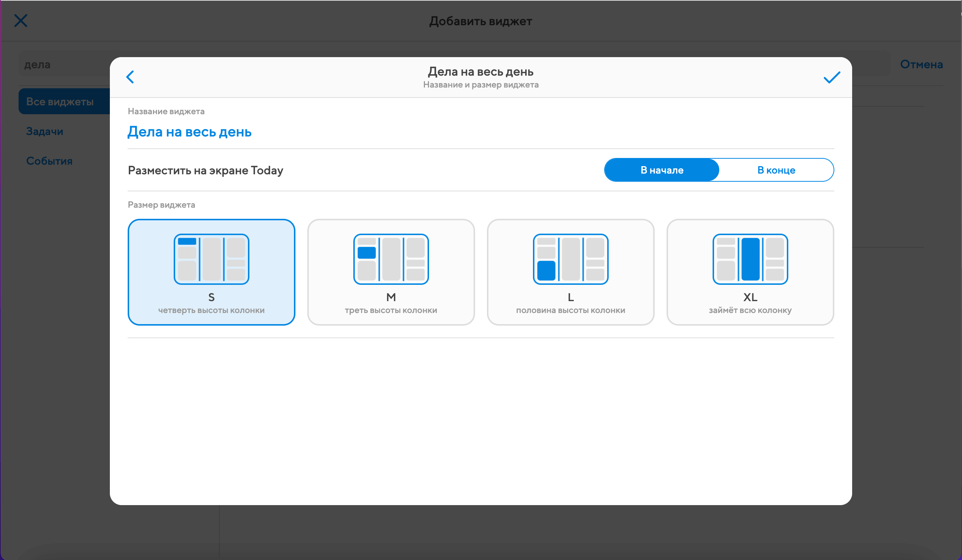Switch placement to 'В конце'
The width and height of the screenshot is (962, 560).
pyautogui.click(x=776, y=170)
